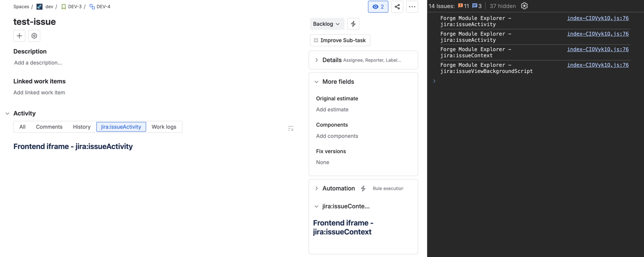Switch to the Comments activity tab
The width and height of the screenshot is (644, 257).
[x=49, y=127]
